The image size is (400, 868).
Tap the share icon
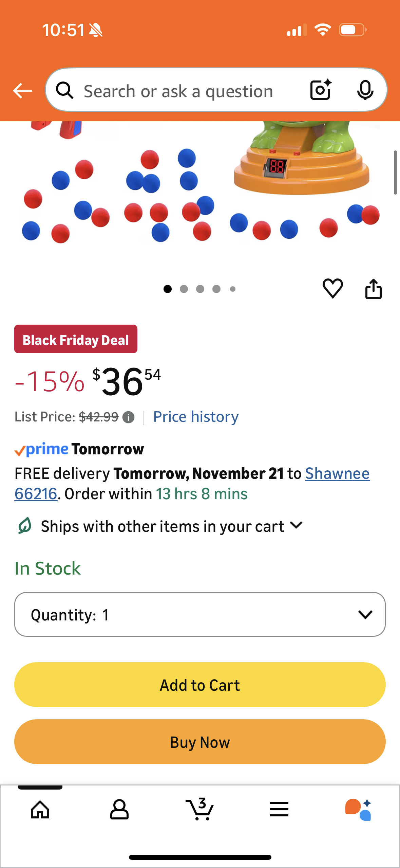click(x=373, y=289)
